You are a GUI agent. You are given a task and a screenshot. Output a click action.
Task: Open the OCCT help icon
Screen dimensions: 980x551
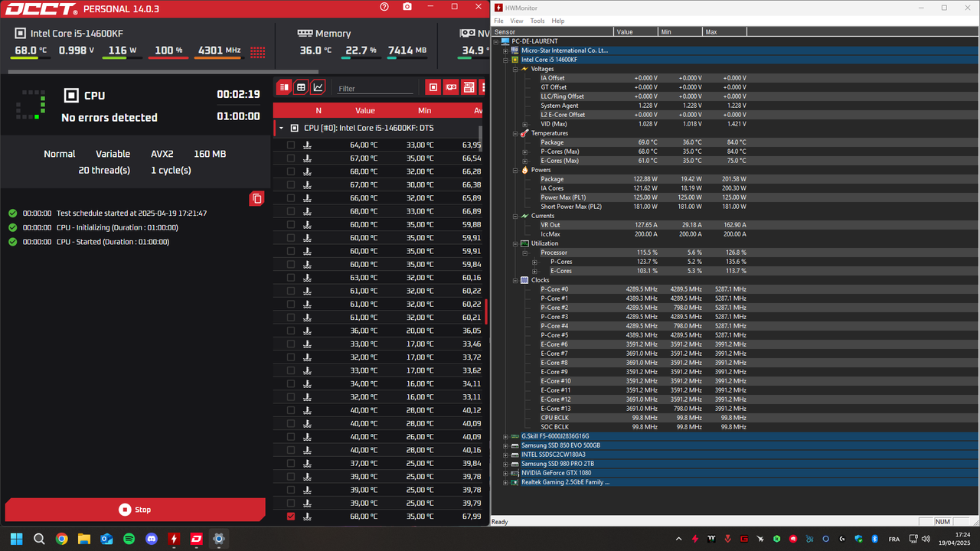click(x=384, y=7)
